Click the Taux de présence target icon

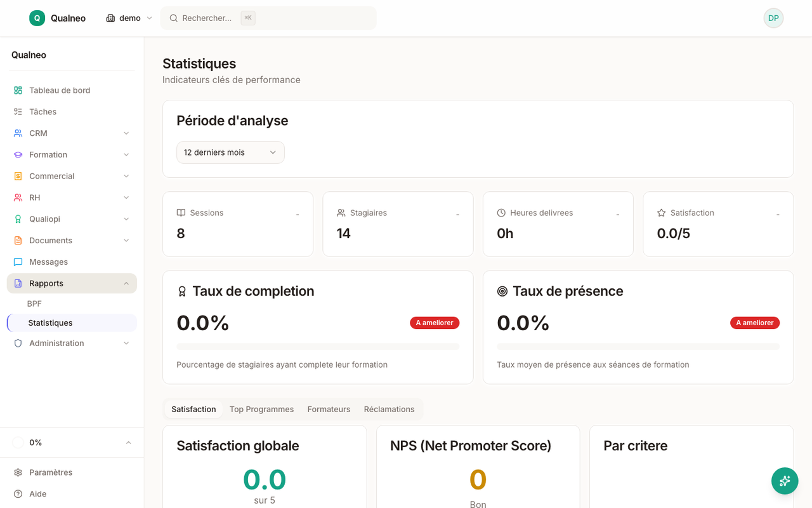coord(502,291)
